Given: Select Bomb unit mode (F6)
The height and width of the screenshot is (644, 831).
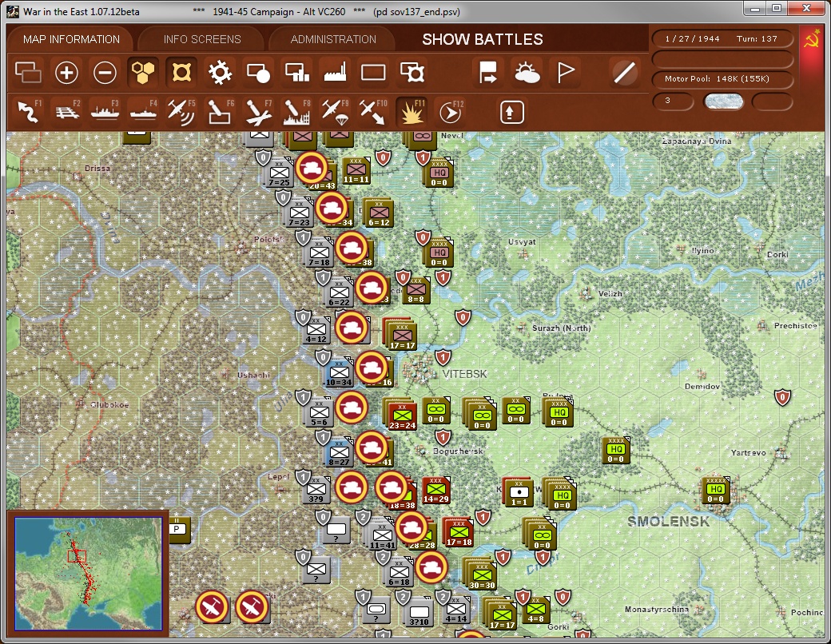Looking at the screenshot, I should pos(220,112).
